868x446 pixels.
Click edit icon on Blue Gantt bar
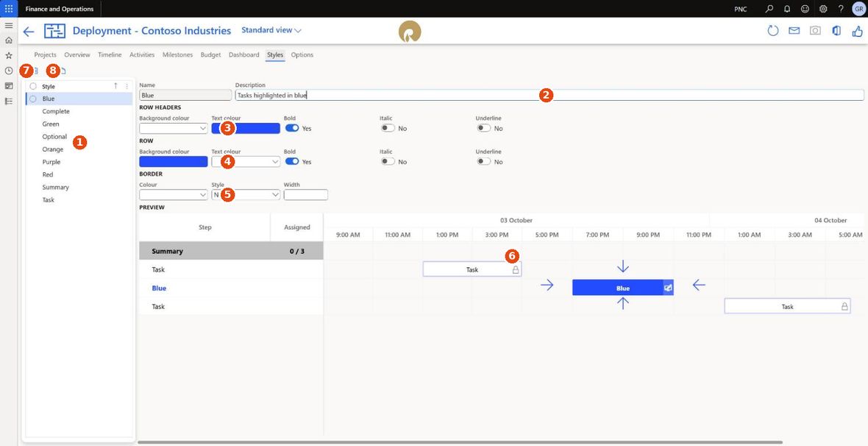pos(668,288)
